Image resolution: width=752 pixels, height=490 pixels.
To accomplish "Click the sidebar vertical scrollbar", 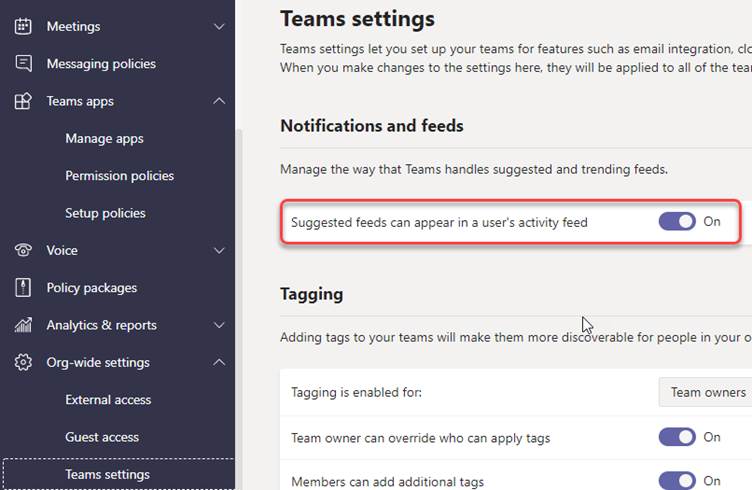I will 238,307.
